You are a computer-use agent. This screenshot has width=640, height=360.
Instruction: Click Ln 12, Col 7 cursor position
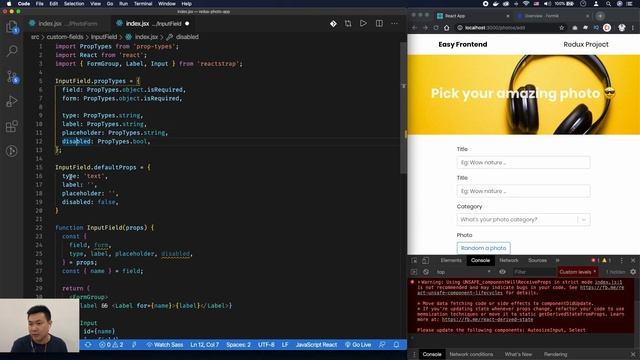coord(204,345)
